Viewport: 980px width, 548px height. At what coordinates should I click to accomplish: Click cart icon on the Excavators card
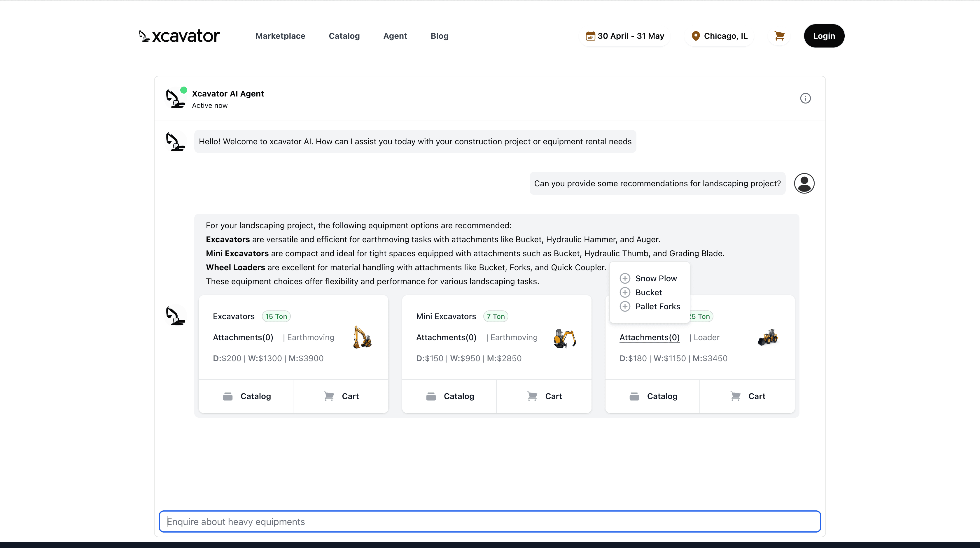[329, 396]
